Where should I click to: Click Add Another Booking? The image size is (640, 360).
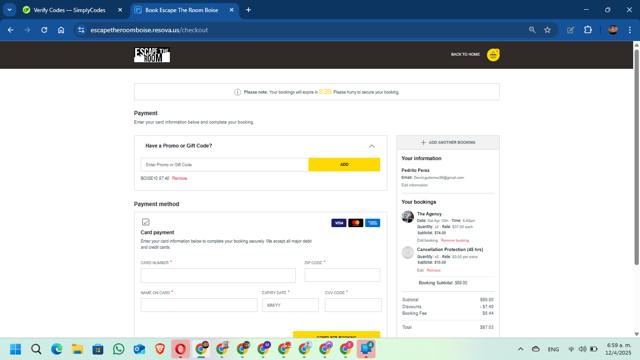[448, 142]
